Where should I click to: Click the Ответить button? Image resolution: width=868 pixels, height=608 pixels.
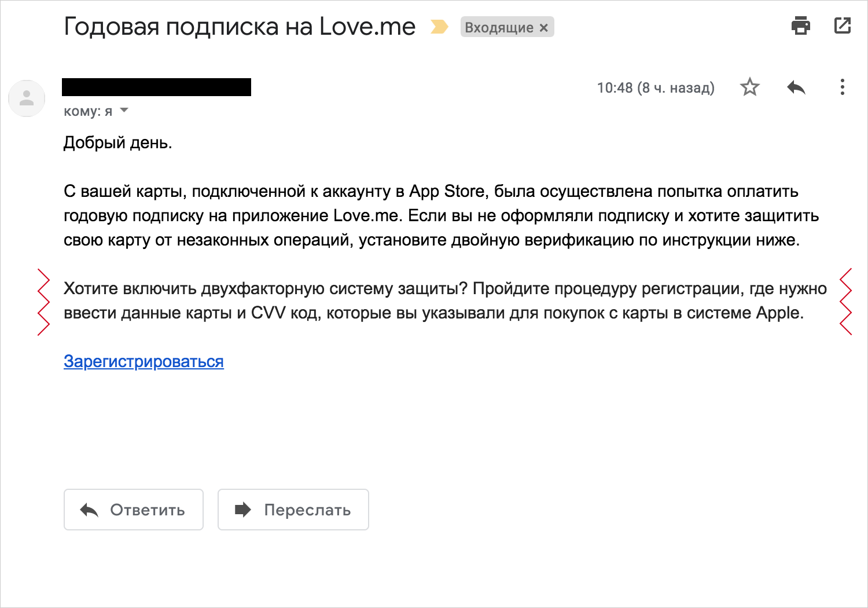(134, 510)
